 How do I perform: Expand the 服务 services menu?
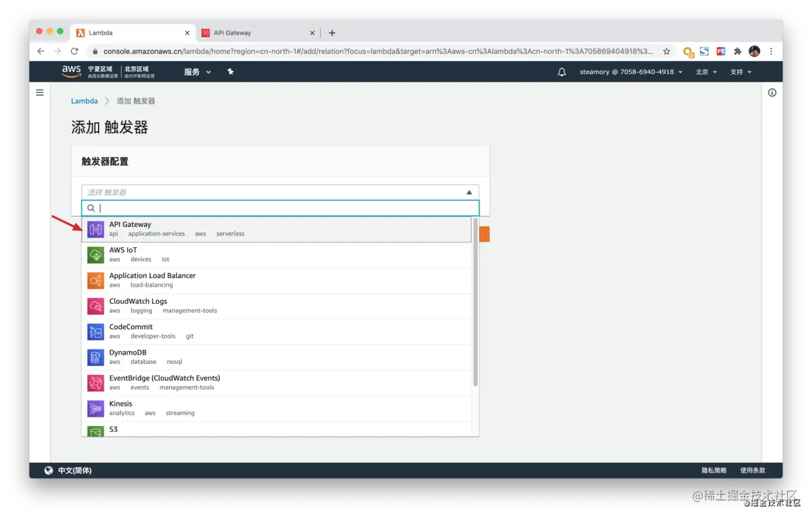tap(197, 72)
